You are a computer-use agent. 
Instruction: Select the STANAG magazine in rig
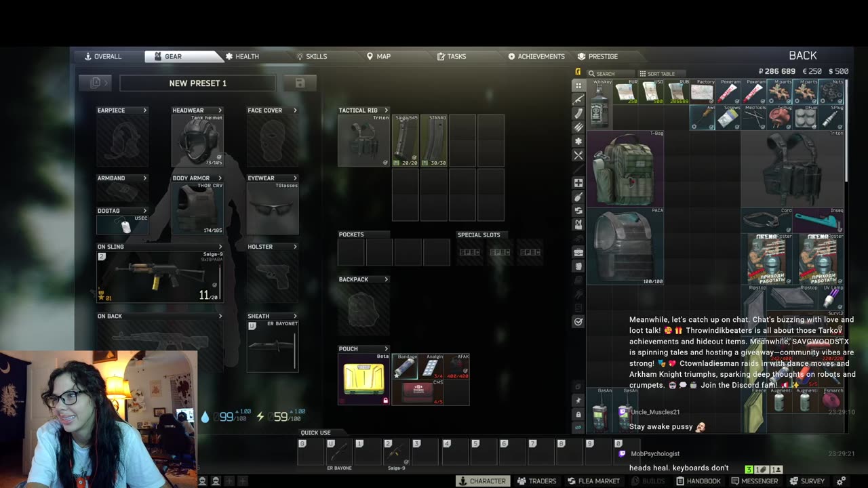[434, 140]
